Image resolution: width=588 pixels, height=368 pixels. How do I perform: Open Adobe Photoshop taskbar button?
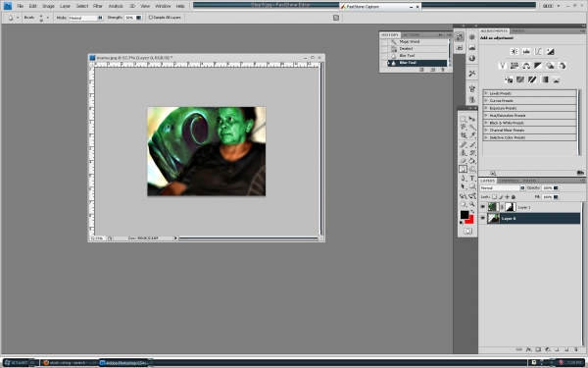click(123, 363)
